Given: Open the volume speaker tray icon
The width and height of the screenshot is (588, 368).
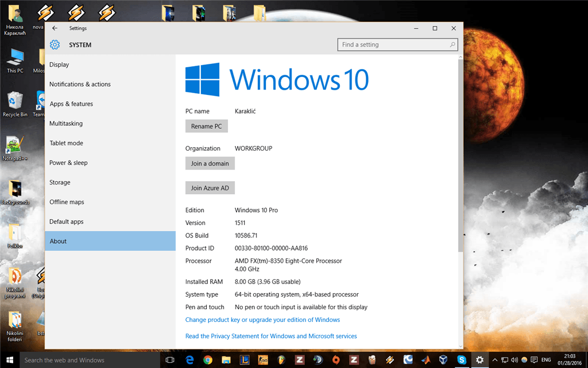Looking at the screenshot, I should (x=514, y=360).
